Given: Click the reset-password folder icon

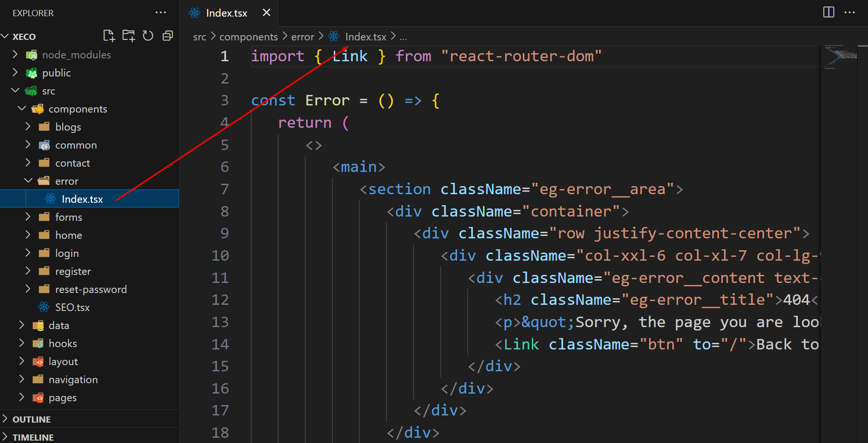Looking at the screenshot, I should [44, 289].
